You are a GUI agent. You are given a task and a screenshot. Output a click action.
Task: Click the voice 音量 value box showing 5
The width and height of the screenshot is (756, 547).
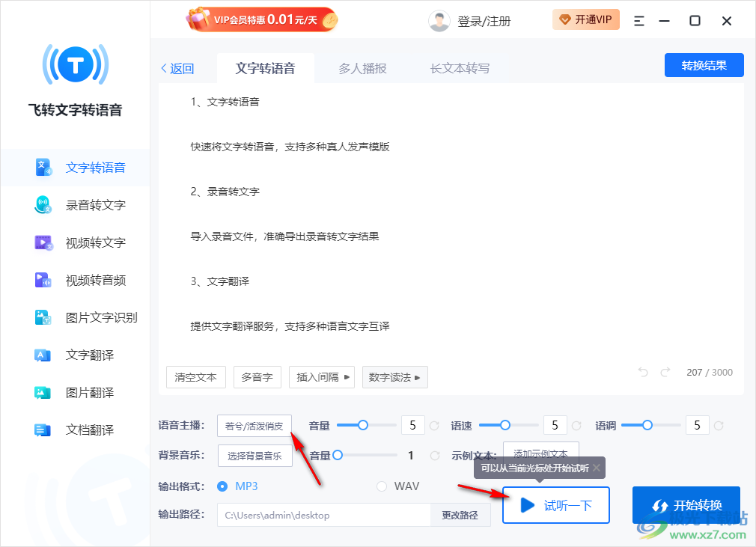click(412, 425)
